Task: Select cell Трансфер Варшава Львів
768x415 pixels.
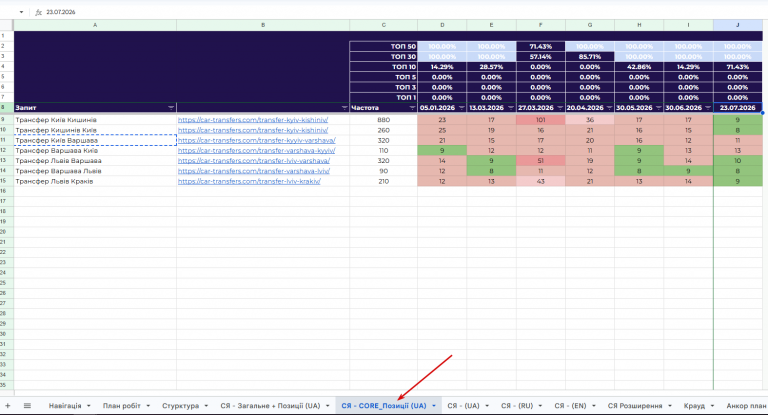Action: [95, 171]
